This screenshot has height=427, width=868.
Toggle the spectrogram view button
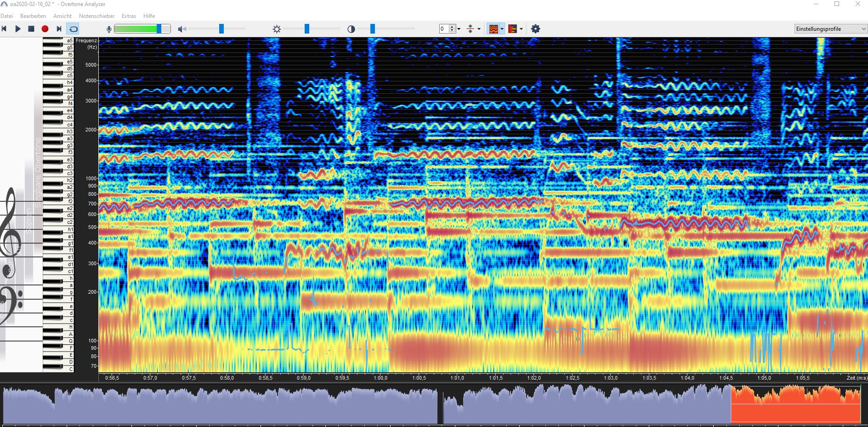[493, 29]
